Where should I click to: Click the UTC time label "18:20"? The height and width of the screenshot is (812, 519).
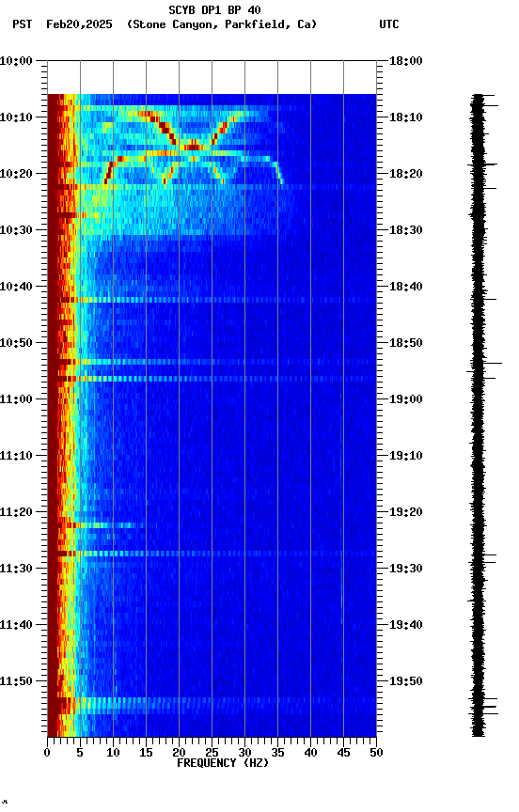tap(406, 174)
